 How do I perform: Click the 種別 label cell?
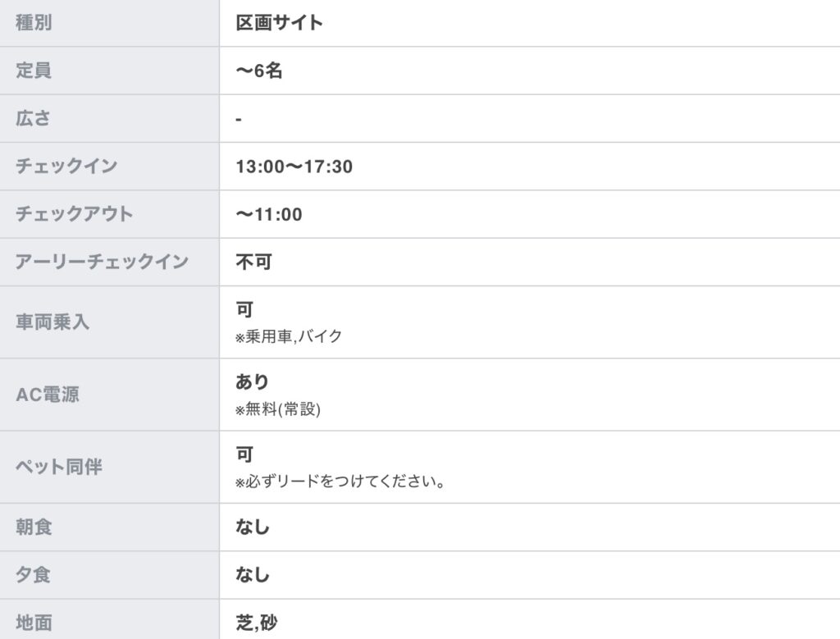point(109,22)
